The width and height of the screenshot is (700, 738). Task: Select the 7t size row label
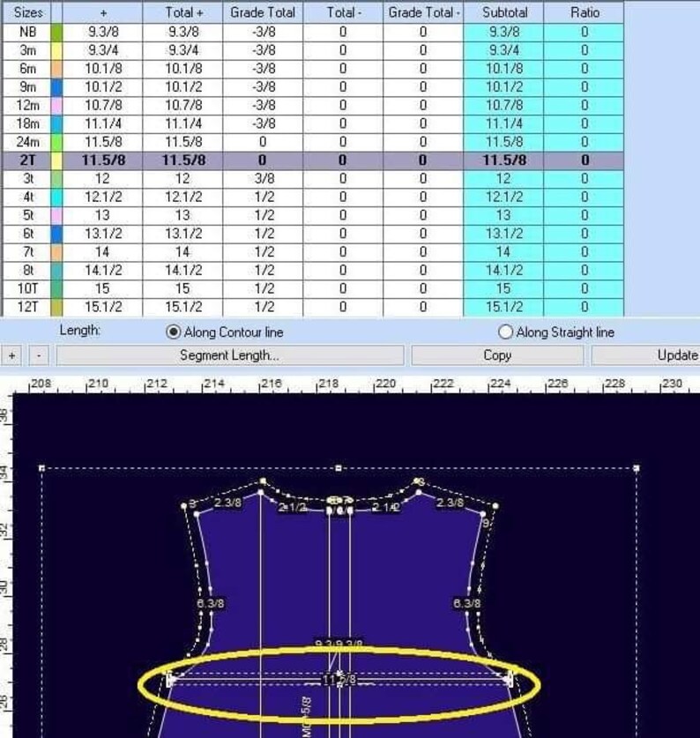[27, 252]
